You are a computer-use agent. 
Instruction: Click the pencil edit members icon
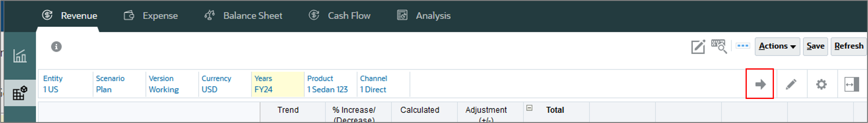point(791,84)
